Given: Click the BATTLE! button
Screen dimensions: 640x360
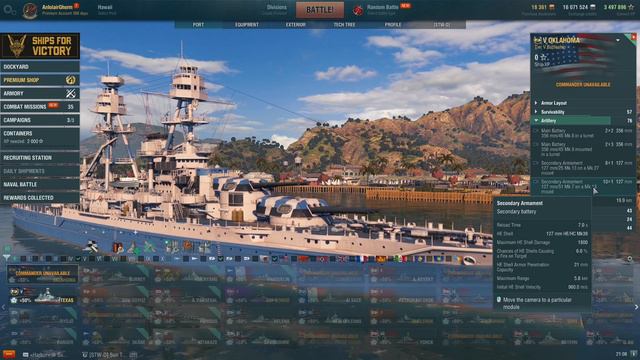Looking at the screenshot, I should [x=320, y=10].
